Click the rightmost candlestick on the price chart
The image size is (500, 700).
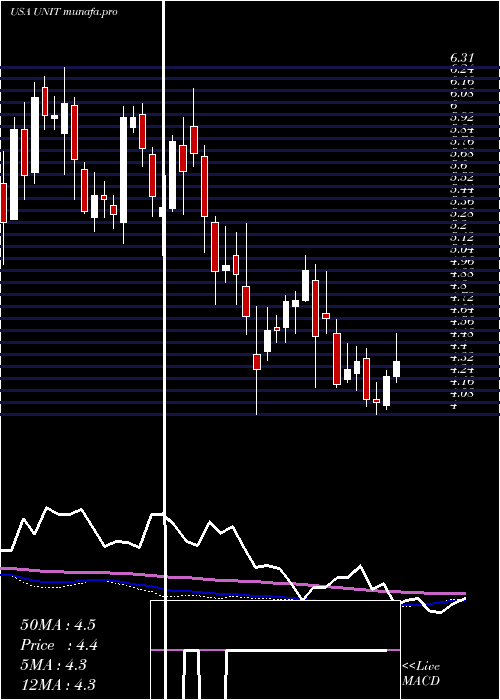click(396, 369)
